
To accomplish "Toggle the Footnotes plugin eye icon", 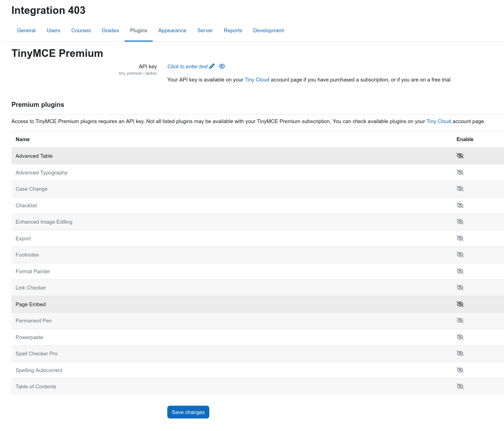I will coord(460,255).
